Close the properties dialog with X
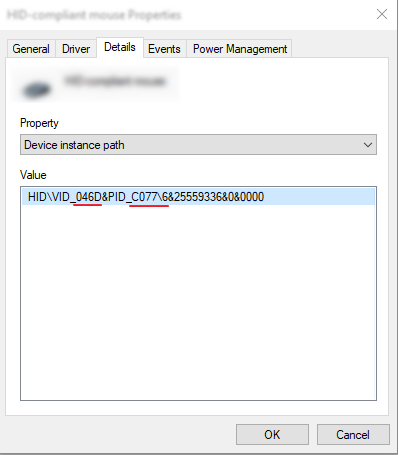 pyautogui.click(x=382, y=14)
